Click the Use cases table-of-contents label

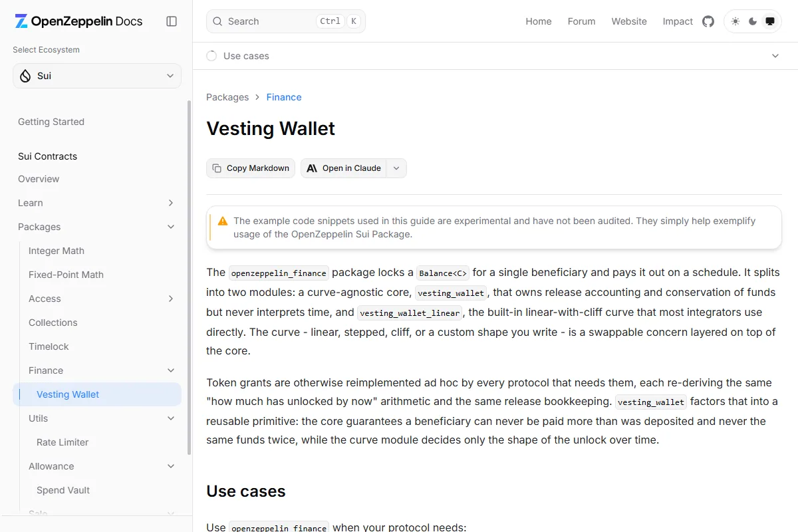coord(246,56)
